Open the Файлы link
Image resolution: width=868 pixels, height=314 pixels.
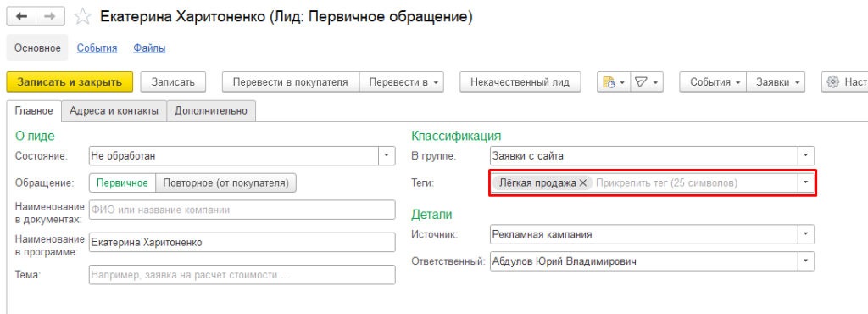tap(149, 48)
